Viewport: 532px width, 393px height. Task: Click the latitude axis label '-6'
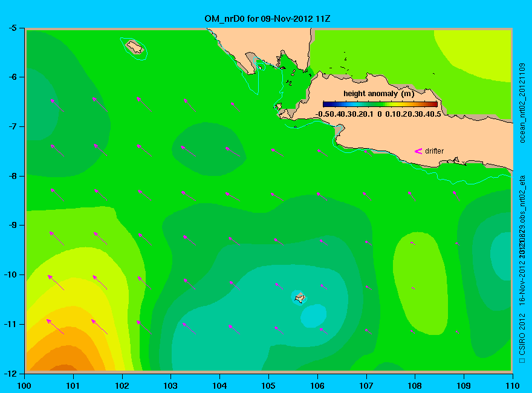pos(12,77)
